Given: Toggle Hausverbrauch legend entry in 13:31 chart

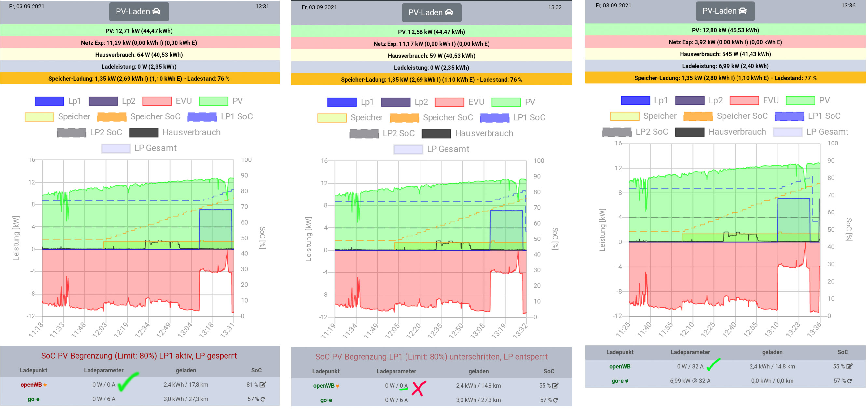Looking at the screenshot, I should click(x=144, y=133).
